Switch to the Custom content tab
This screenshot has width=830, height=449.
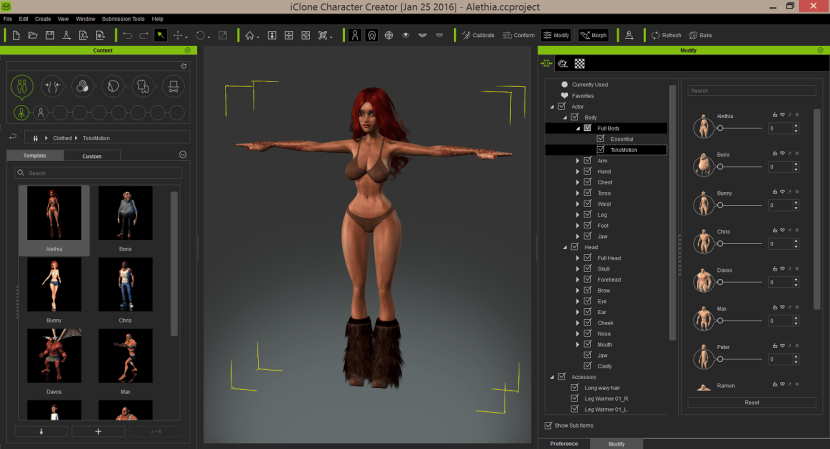pos(91,156)
